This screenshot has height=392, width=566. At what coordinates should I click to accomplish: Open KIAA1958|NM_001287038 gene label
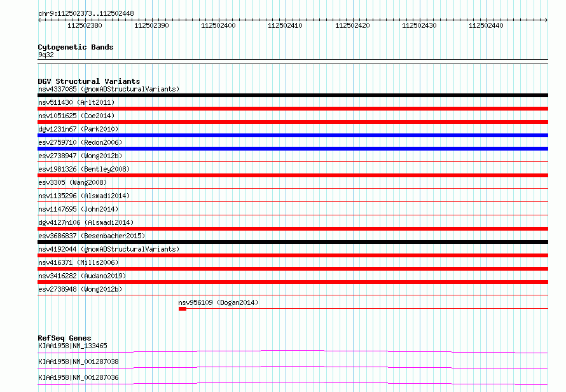[78, 362]
